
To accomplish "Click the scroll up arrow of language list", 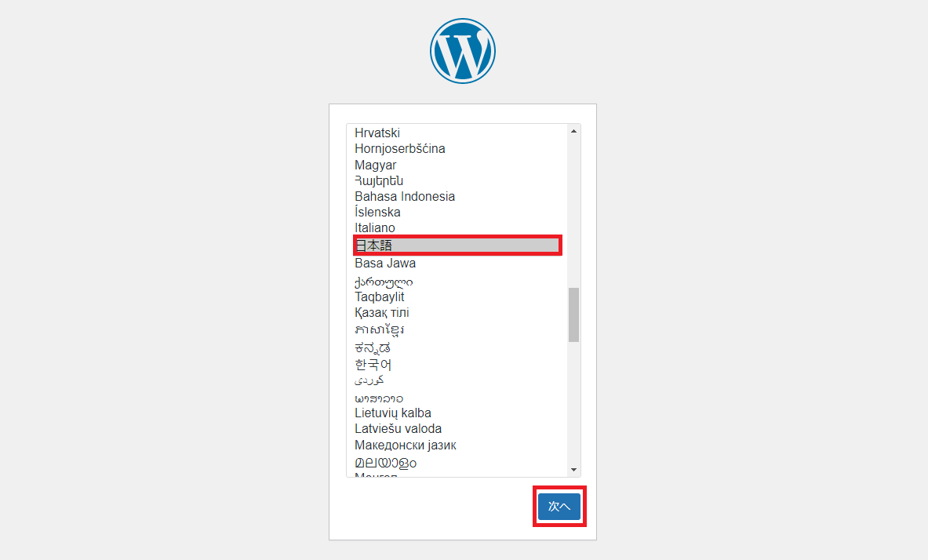I will (x=574, y=131).
